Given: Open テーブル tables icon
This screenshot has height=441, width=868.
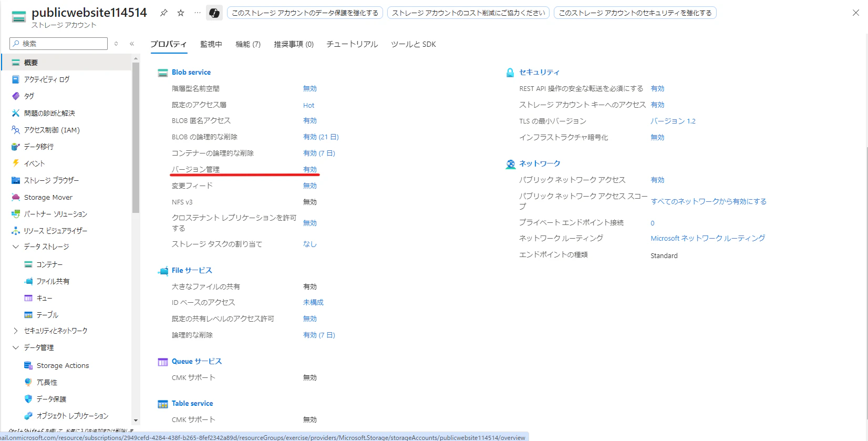Looking at the screenshot, I should pyautogui.click(x=28, y=315).
